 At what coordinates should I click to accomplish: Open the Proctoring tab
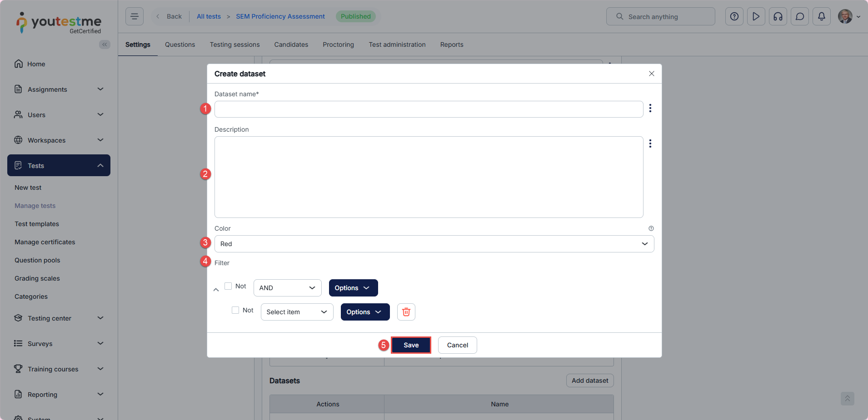338,44
